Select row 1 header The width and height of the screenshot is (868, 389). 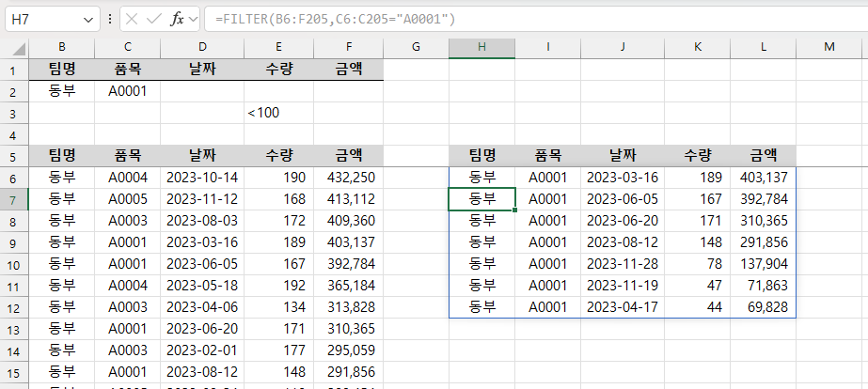pyautogui.click(x=14, y=70)
